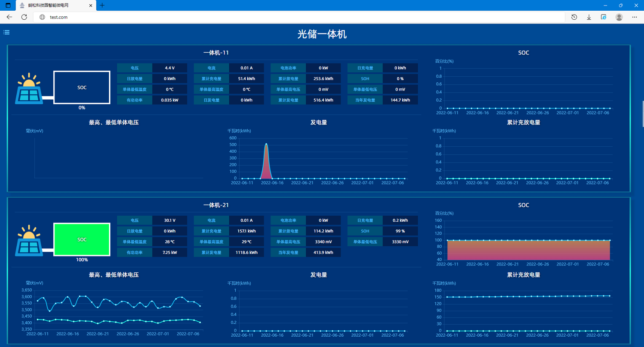
Task: Click the 一体机-21 panel title
Action: tap(216, 205)
